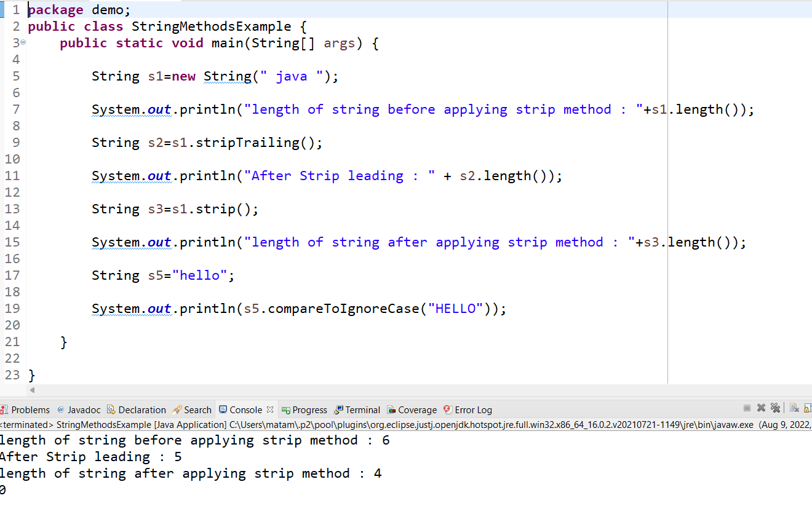Click the Remove Launch X icon

tap(761, 408)
